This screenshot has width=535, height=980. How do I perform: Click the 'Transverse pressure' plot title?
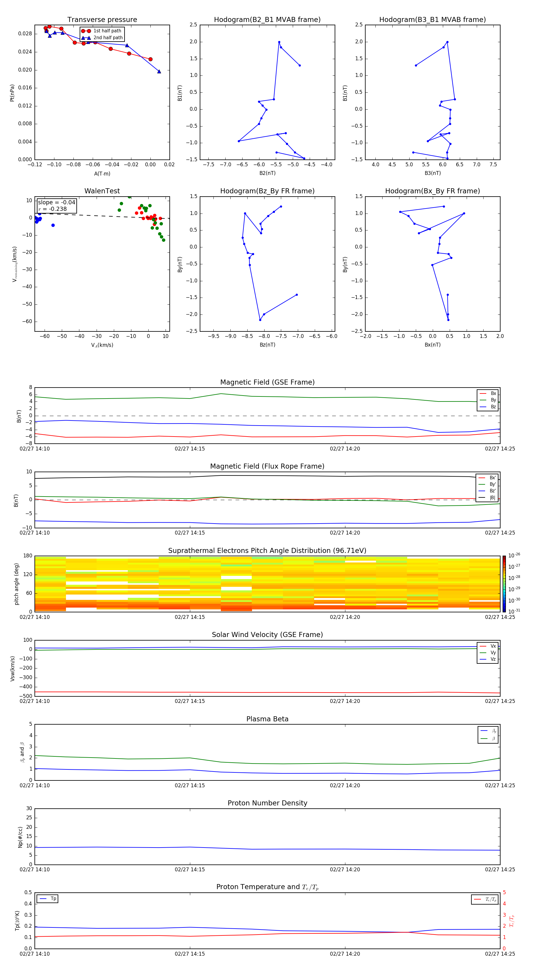point(102,20)
